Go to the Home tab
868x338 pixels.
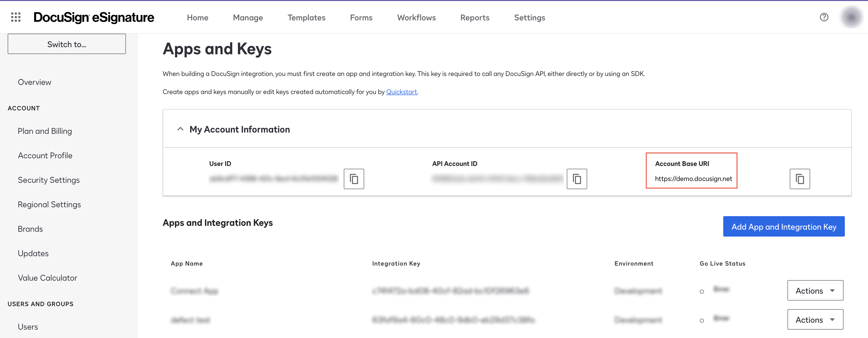point(198,18)
